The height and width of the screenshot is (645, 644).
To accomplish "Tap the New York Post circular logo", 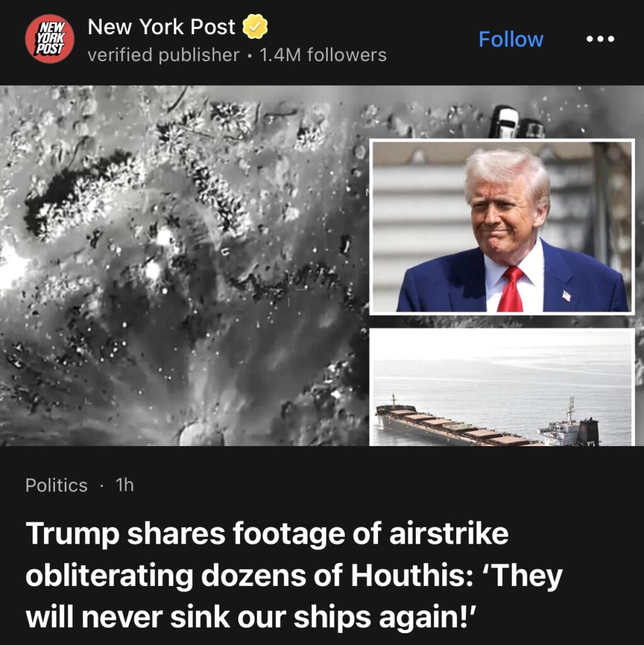I will [50, 39].
